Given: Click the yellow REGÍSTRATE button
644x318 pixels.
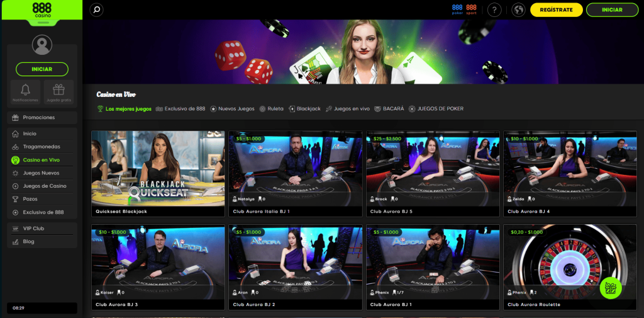Looking at the screenshot, I should coord(556,10).
